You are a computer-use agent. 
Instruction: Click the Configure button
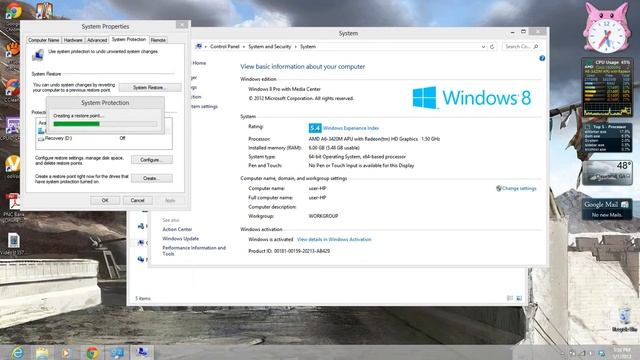coord(151,160)
